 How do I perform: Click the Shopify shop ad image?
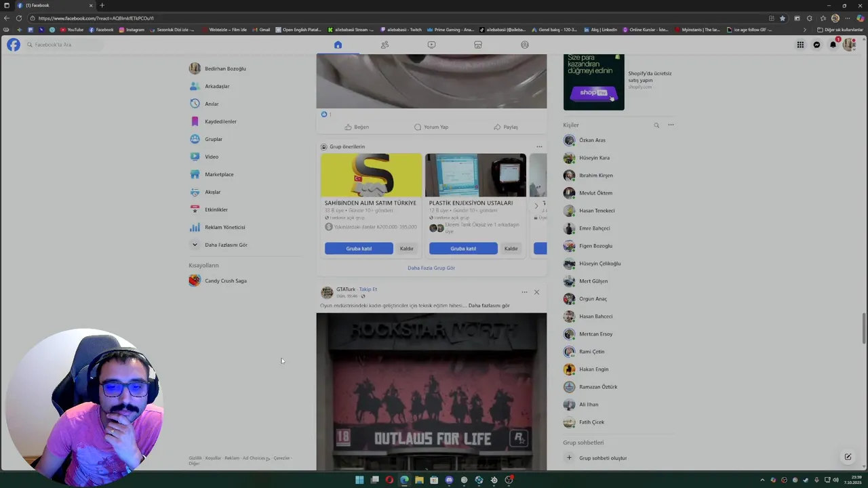tap(594, 82)
